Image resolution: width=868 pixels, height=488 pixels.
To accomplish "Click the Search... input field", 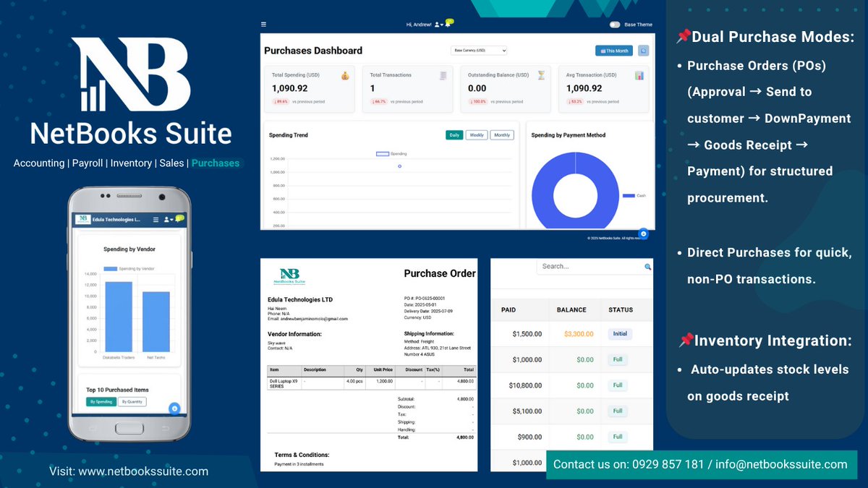I will coord(595,266).
